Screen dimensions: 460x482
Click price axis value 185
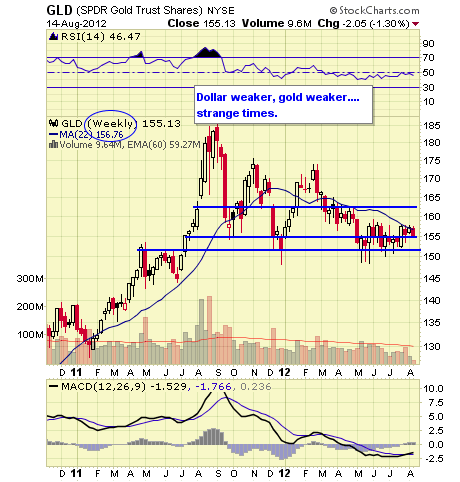pos(432,126)
